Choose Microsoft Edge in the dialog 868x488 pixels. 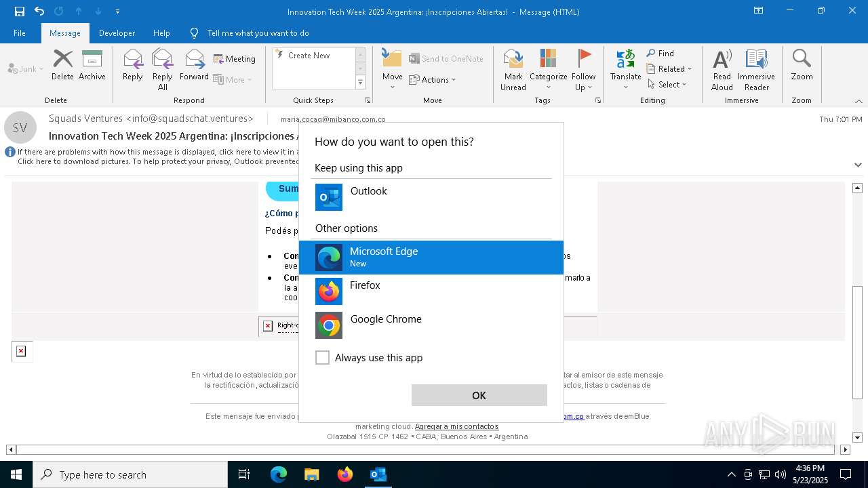431,258
